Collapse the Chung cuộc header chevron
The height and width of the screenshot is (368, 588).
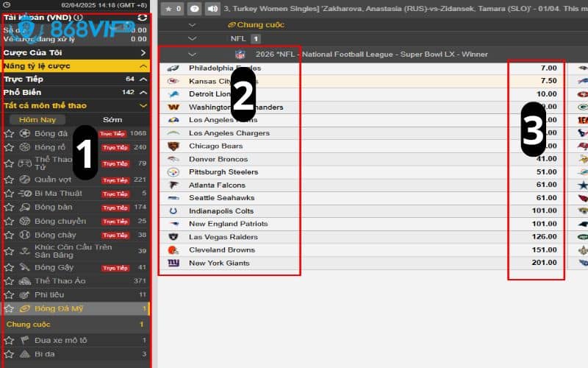click(x=192, y=25)
